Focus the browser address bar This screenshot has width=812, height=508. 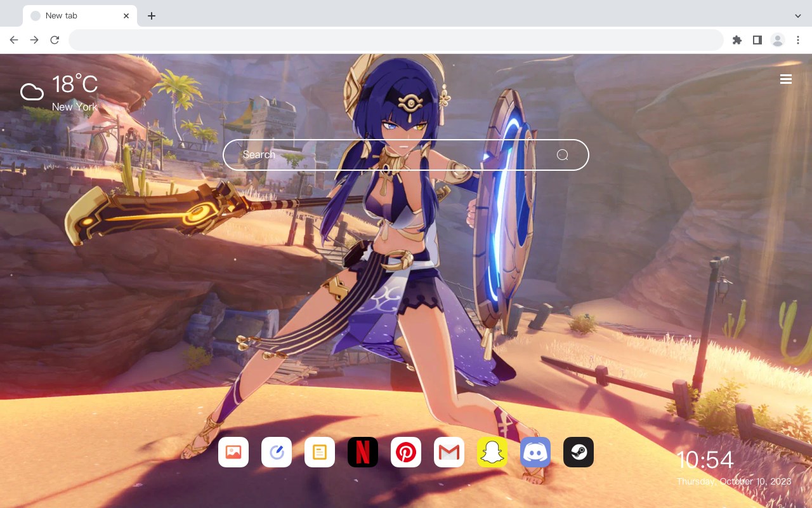[396, 40]
